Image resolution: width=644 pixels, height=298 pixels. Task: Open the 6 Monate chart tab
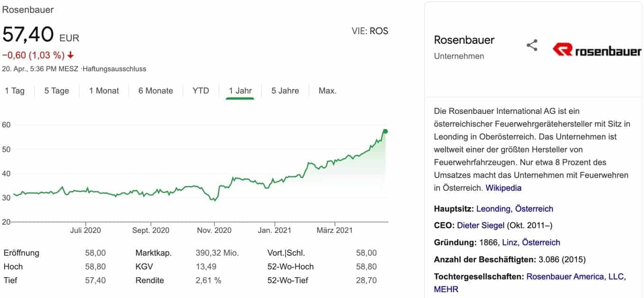[x=156, y=91]
